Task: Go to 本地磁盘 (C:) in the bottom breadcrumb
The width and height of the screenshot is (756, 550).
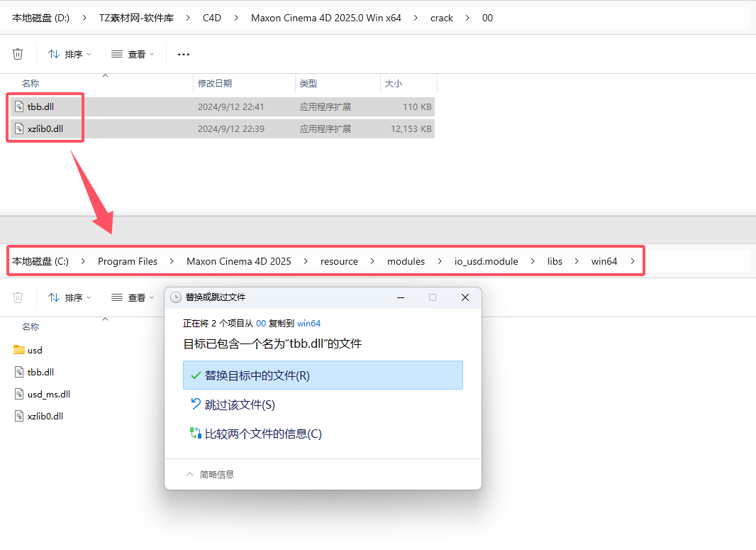Action: tap(40, 261)
